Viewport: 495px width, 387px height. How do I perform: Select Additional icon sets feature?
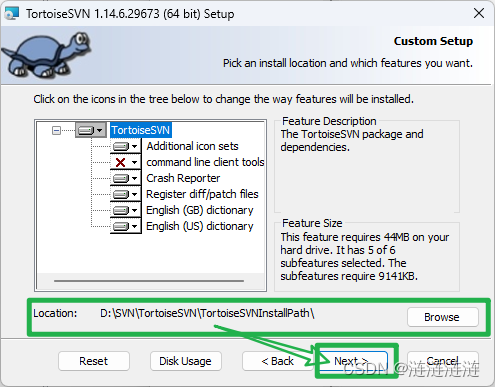(x=192, y=146)
